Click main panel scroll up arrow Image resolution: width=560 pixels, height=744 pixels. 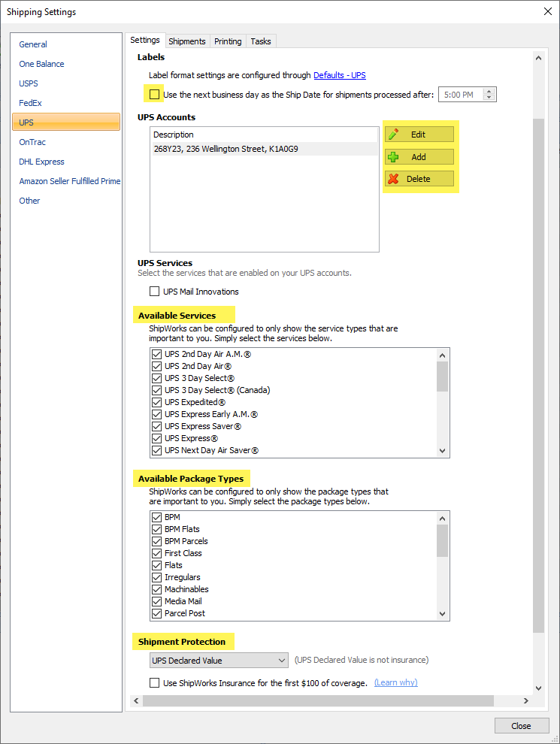pyautogui.click(x=539, y=58)
